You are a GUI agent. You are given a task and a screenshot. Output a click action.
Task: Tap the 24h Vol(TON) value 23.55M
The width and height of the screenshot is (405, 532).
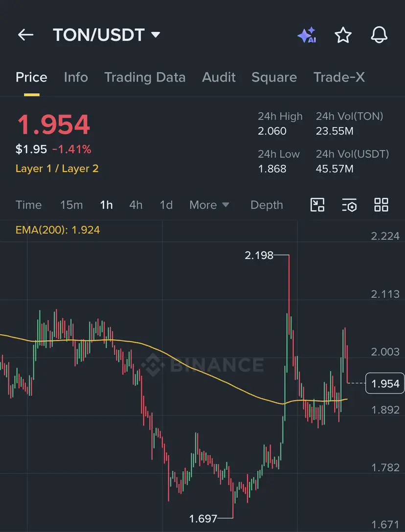coord(335,131)
